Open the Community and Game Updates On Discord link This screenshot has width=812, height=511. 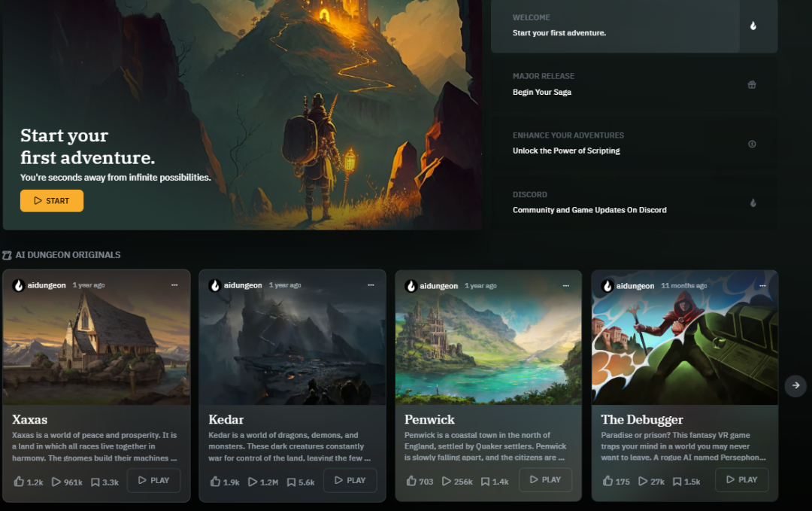coord(589,210)
